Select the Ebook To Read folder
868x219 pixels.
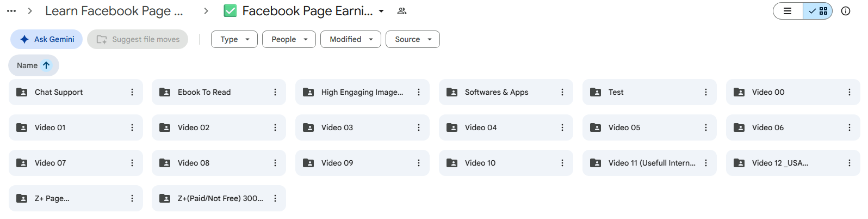point(219,92)
